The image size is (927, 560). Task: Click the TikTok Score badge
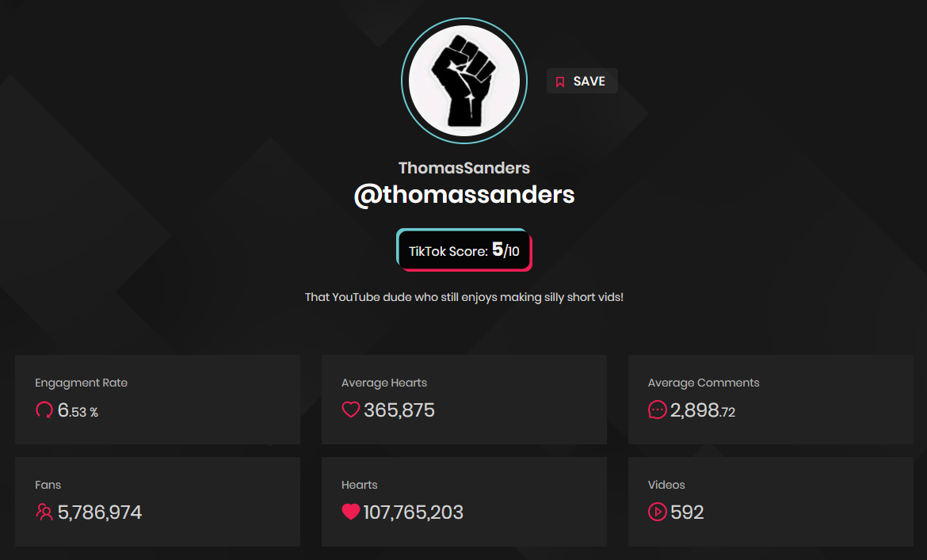[x=464, y=250]
